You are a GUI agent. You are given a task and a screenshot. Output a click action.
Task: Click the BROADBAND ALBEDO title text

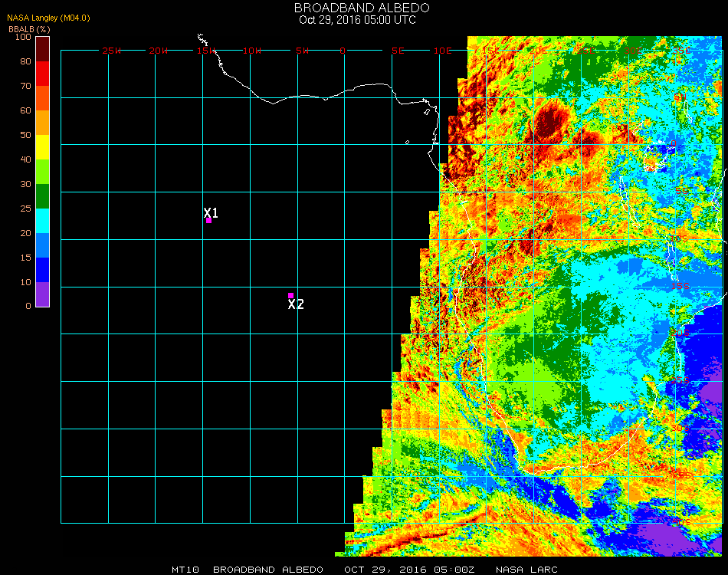362,8
